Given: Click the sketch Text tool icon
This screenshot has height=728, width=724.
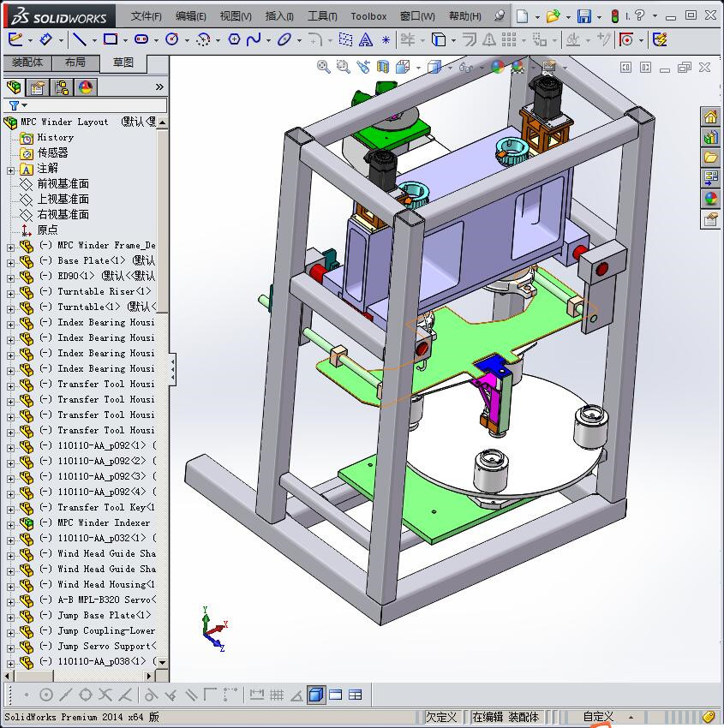Looking at the screenshot, I should point(366,40).
